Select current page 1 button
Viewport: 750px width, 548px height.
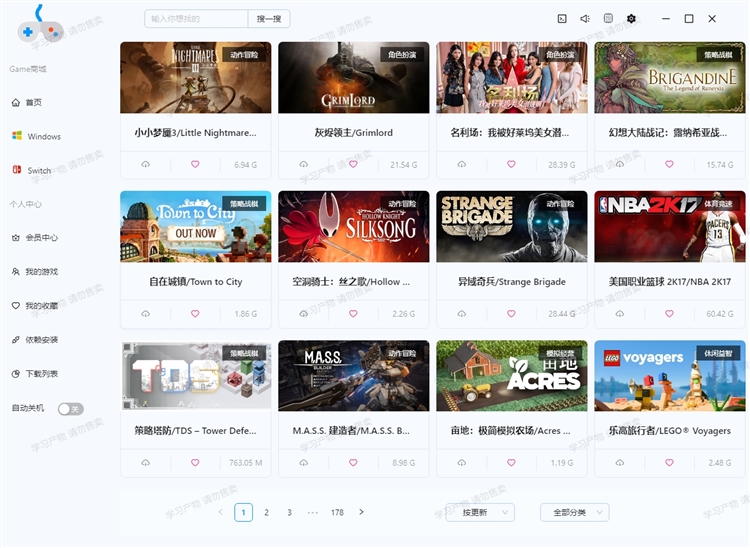pos(243,513)
